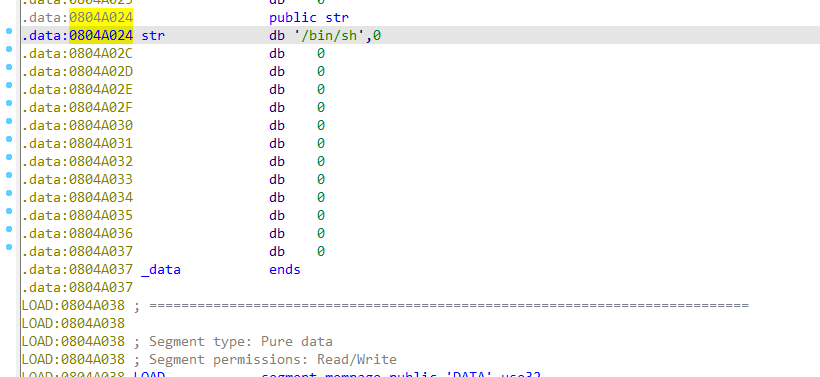
Task: Toggle breakpoint dot beside address 0804A030
Action: click(9, 121)
